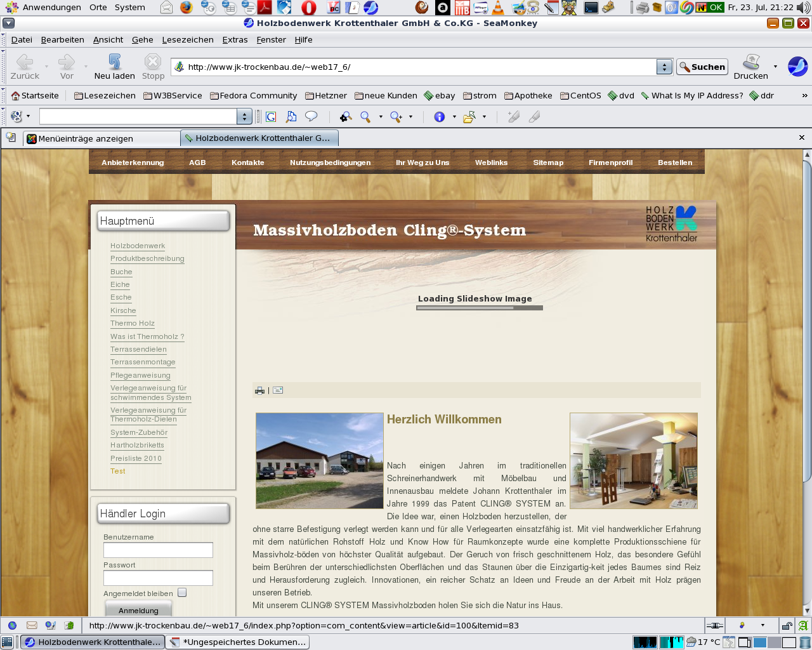This screenshot has width=812, height=650.
Task: Open info icon dropdown arrow
Action: pyautogui.click(x=454, y=117)
